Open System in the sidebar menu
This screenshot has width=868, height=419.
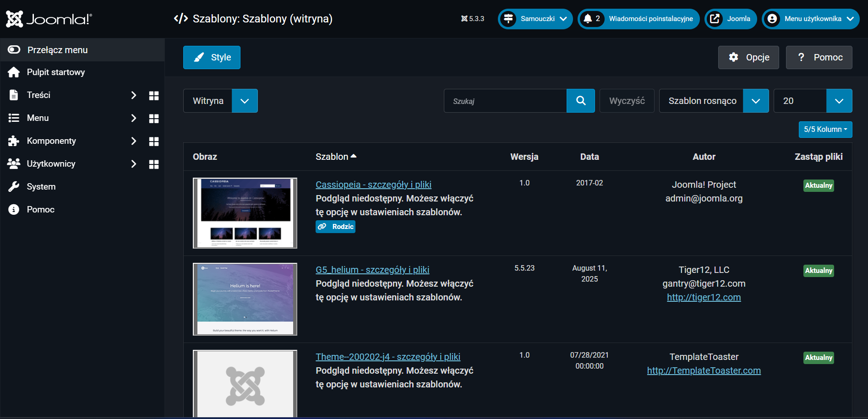coord(41,187)
